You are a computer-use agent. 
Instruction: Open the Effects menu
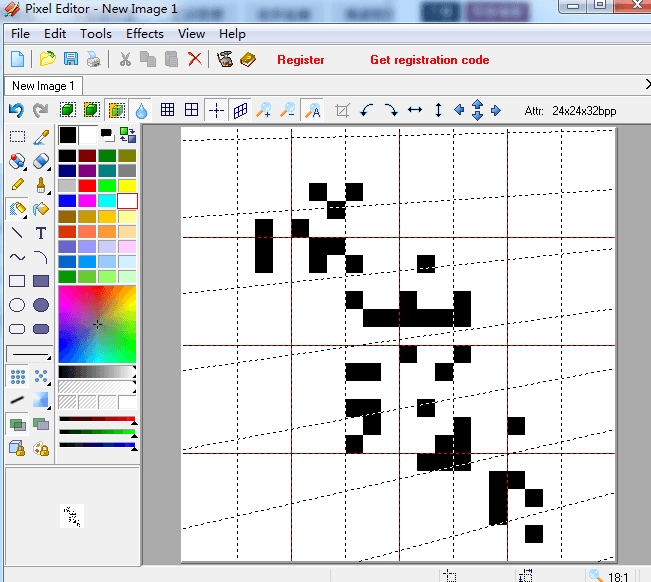pos(145,33)
